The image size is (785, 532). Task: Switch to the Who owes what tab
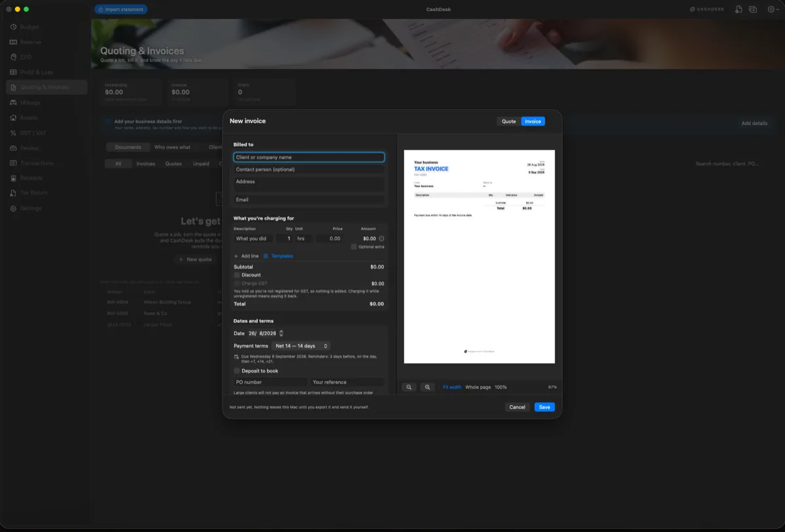(173, 147)
